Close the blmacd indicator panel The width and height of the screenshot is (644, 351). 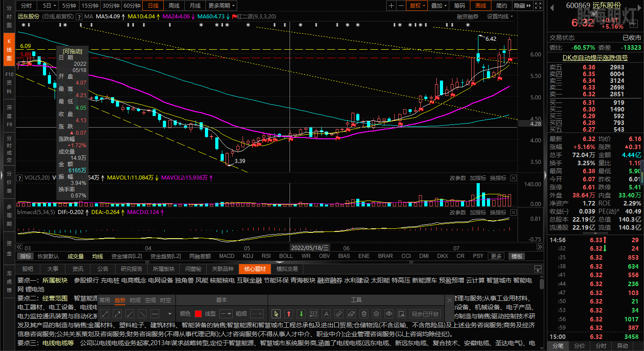coord(513,212)
